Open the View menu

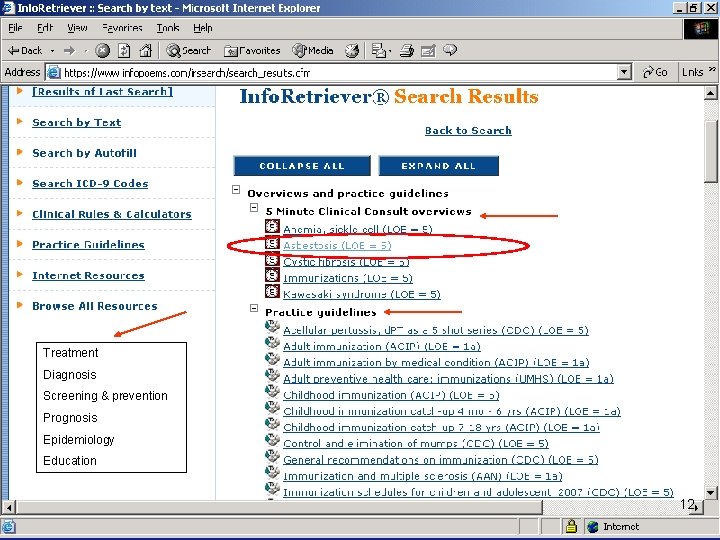pos(77,28)
